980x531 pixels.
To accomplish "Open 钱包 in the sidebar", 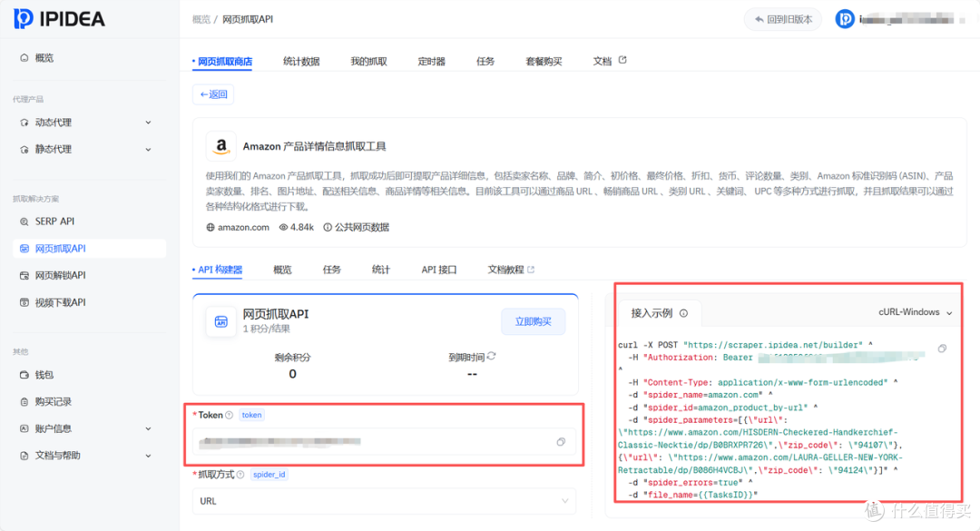I will point(44,375).
